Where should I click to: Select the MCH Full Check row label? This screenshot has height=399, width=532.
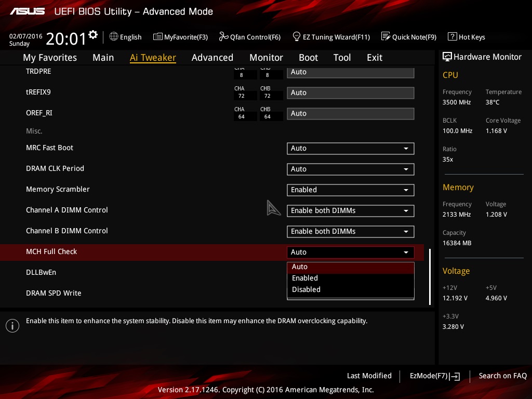51,252
